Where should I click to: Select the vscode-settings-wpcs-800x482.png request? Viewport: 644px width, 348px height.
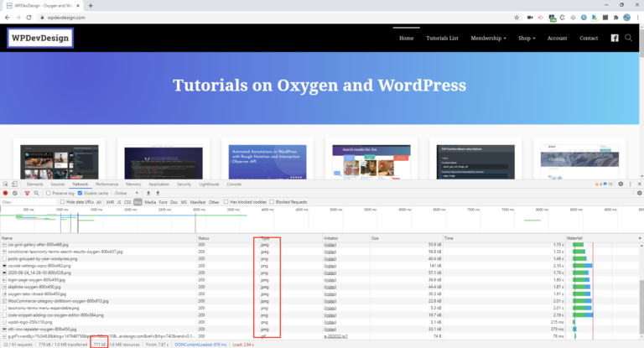(39, 266)
